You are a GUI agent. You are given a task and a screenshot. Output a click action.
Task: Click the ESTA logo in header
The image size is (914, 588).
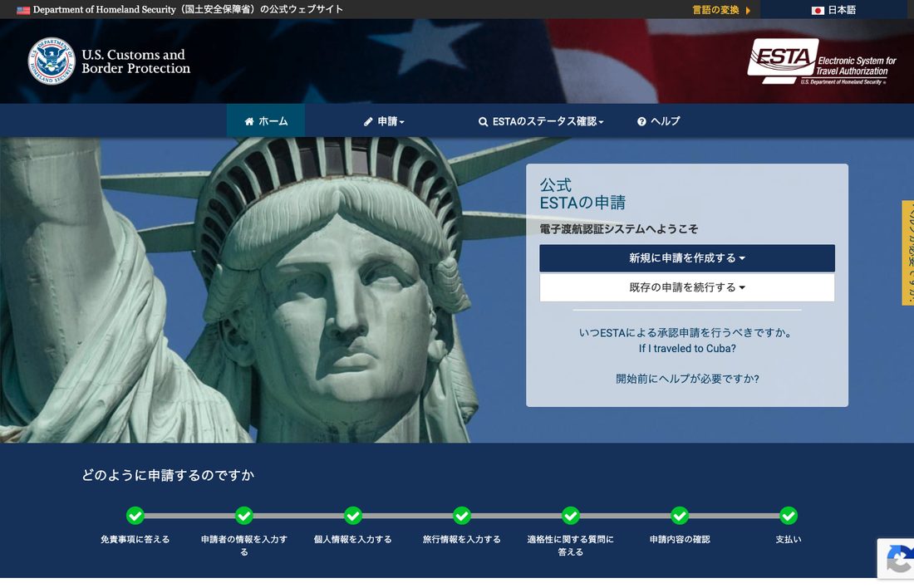click(x=822, y=61)
